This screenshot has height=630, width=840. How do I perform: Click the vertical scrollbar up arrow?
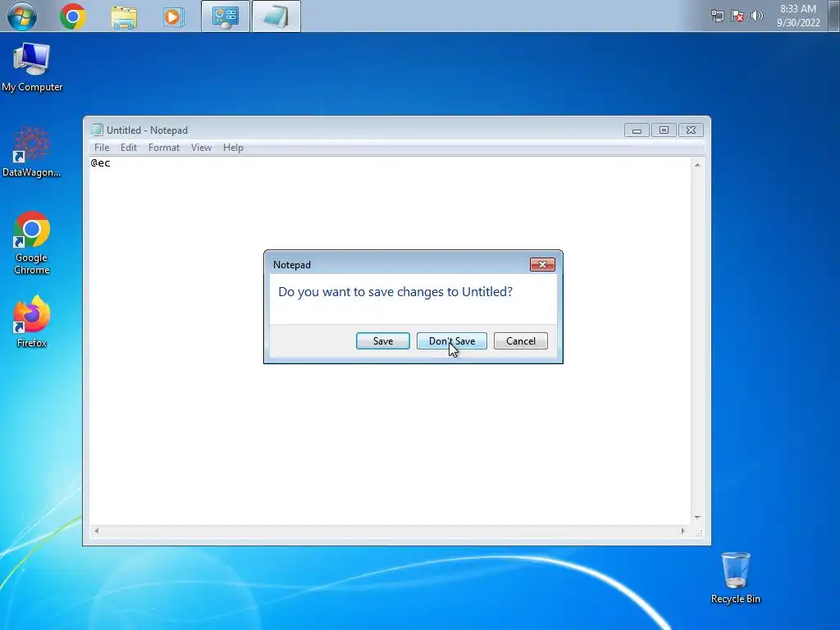[x=697, y=165]
